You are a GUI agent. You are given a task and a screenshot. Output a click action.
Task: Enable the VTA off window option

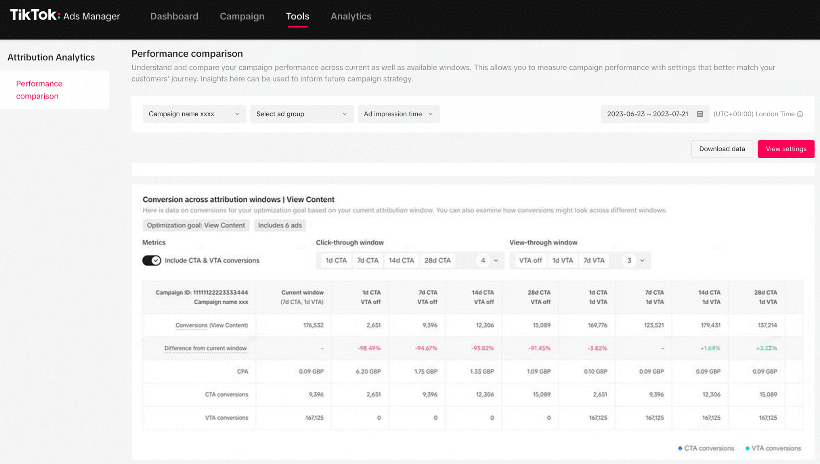click(x=530, y=260)
